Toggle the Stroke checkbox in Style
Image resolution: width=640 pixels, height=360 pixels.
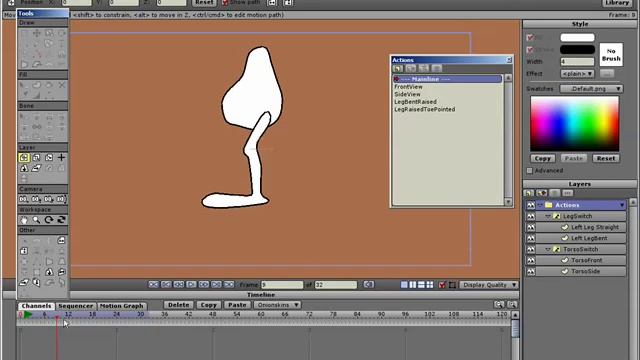tap(530, 50)
